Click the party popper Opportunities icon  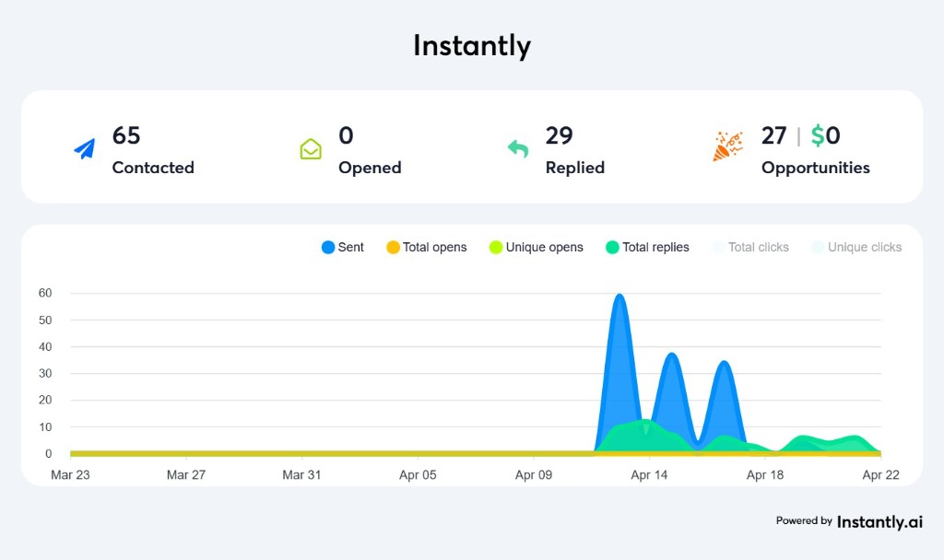pyautogui.click(x=727, y=146)
